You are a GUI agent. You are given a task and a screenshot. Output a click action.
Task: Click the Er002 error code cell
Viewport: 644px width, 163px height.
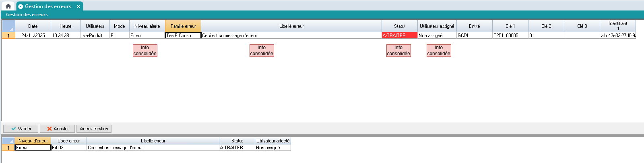[69, 148]
